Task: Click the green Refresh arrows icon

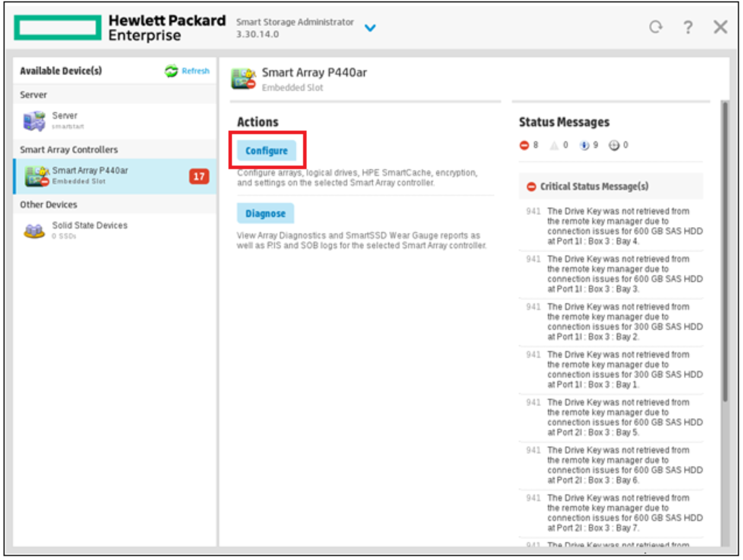Action: coord(172,71)
